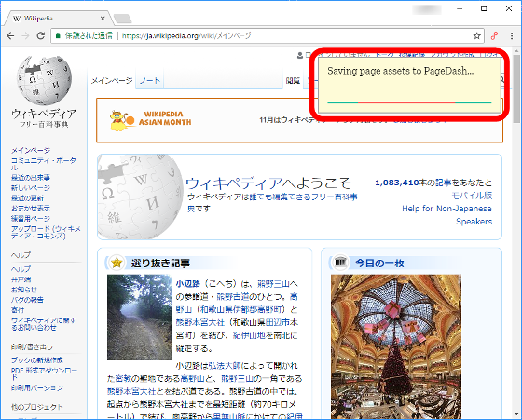Click the green secure lock icon
Image resolution: width=522 pixels, height=420 pixels.
tap(58, 35)
